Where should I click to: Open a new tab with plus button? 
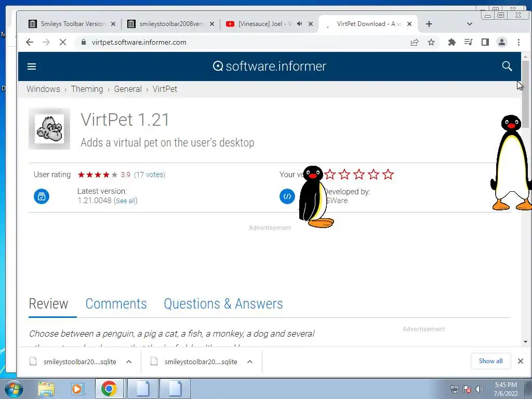pyautogui.click(x=429, y=24)
